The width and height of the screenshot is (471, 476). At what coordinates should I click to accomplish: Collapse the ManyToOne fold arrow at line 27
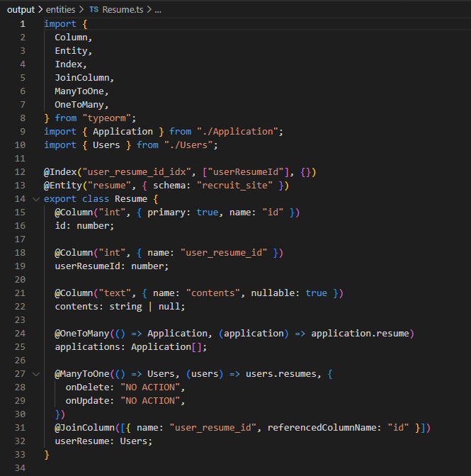tap(36, 374)
